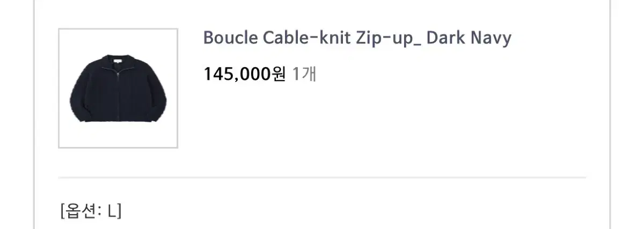
Task: Click the divider line above the option text
Action: (x=322, y=177)
